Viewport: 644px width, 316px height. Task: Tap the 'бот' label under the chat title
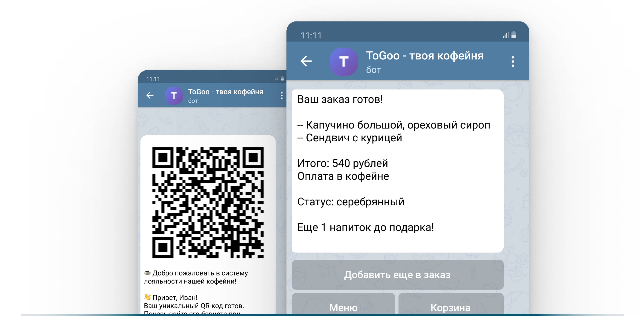point(373,70)
